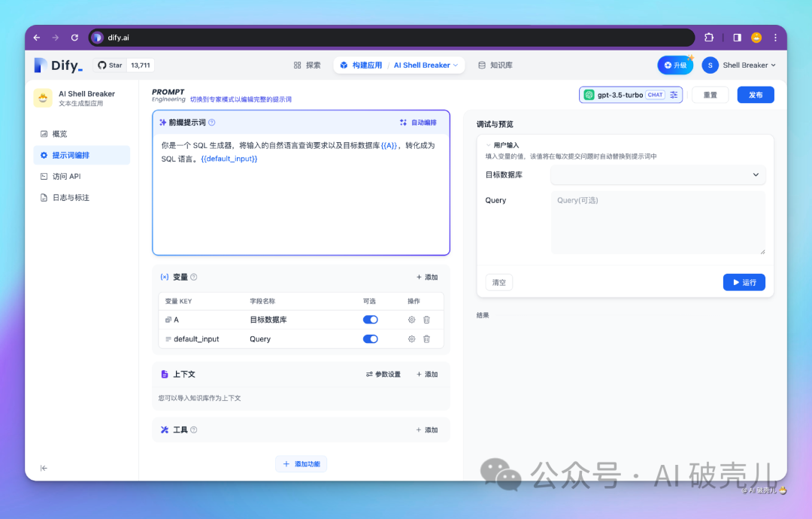Screen dimensions: 812x519
Task: Open settings for variable A
Action: (411, 320)
